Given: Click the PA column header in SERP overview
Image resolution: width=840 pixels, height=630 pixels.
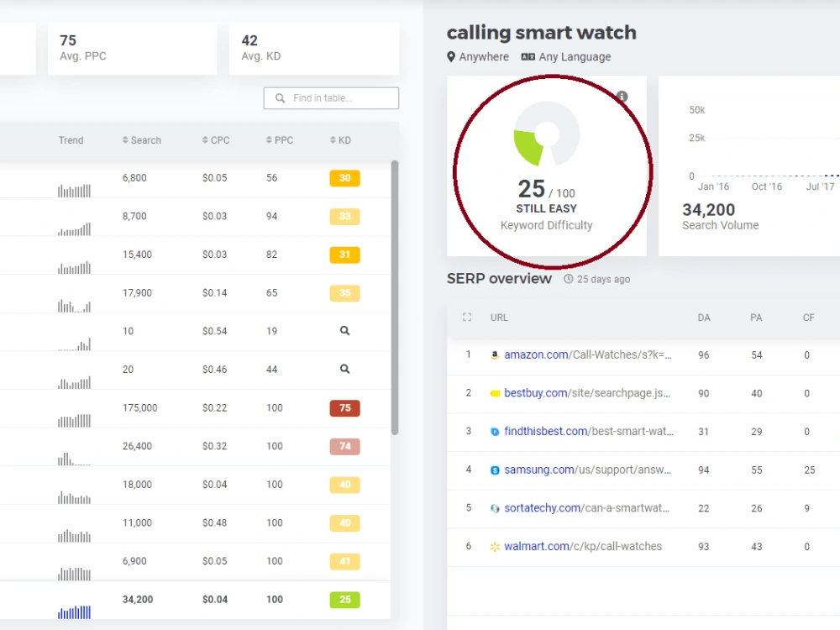Looking at the screenshot, I should click(756, 318).
